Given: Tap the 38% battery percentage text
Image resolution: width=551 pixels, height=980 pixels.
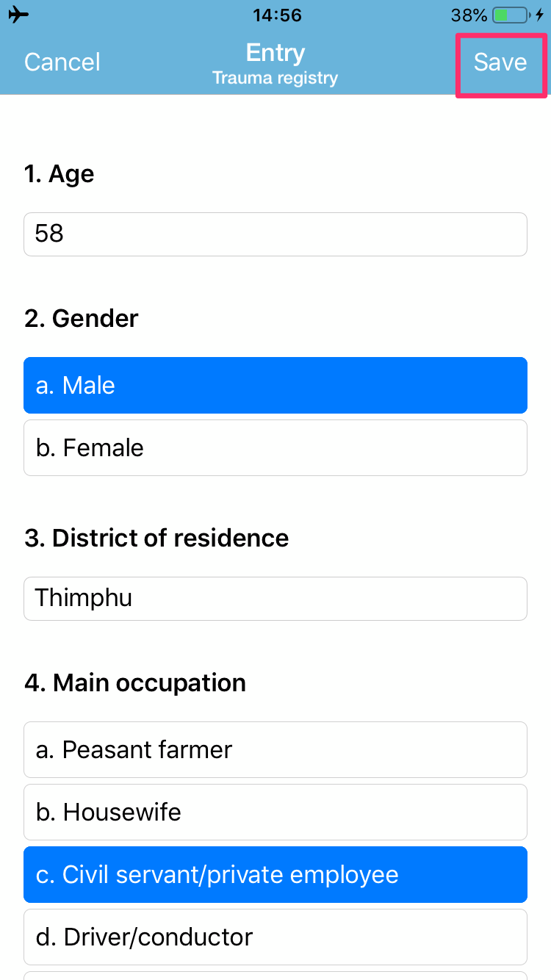Looking at the screenshot, I should click(x=469, y=14).
